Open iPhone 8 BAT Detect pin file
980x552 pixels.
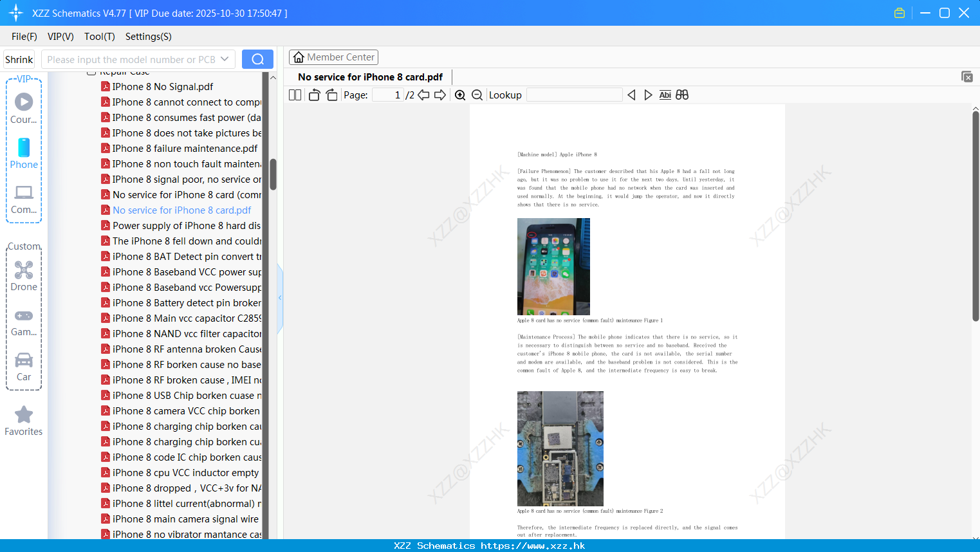[187, 256]
